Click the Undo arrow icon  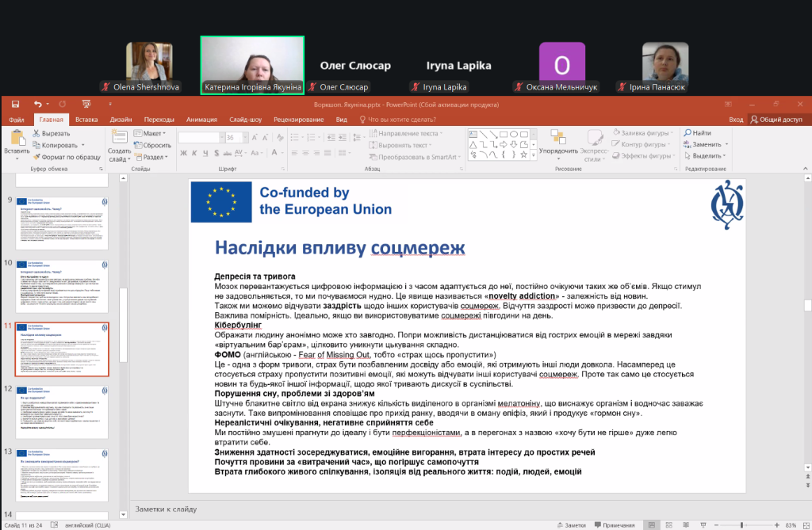(x=37, y=104)
